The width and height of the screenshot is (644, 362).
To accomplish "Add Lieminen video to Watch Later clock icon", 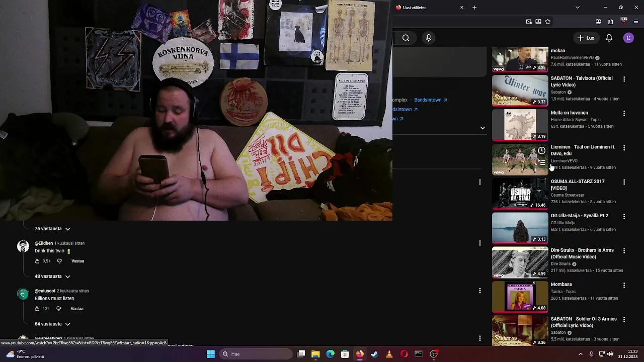I will pos(541,150).
